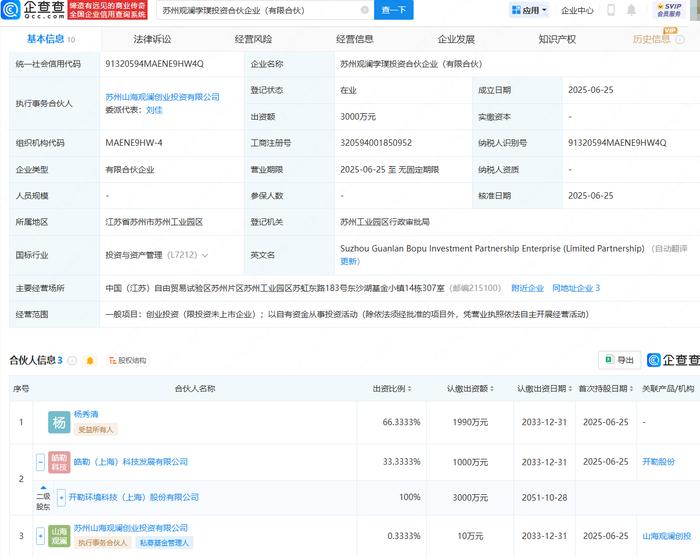The height and width of the screenshot is (557, 700).
Task: Open 历史信息 VIP tab
Action: pyautogui.click(x=651, y=39)
